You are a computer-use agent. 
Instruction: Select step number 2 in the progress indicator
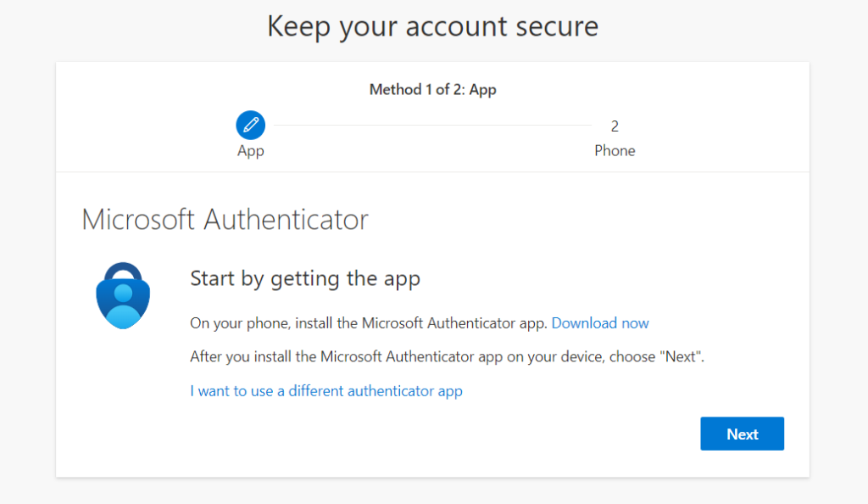(x=615, y=126)
